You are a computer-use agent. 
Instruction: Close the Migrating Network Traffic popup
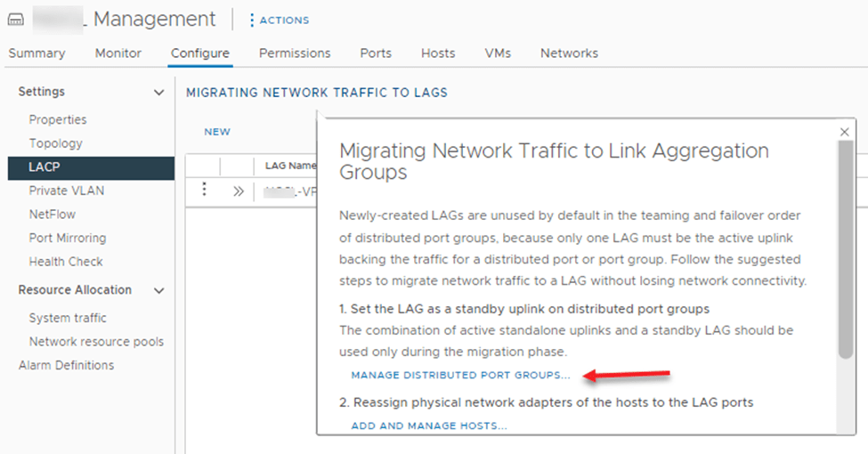tap(844, 132)
